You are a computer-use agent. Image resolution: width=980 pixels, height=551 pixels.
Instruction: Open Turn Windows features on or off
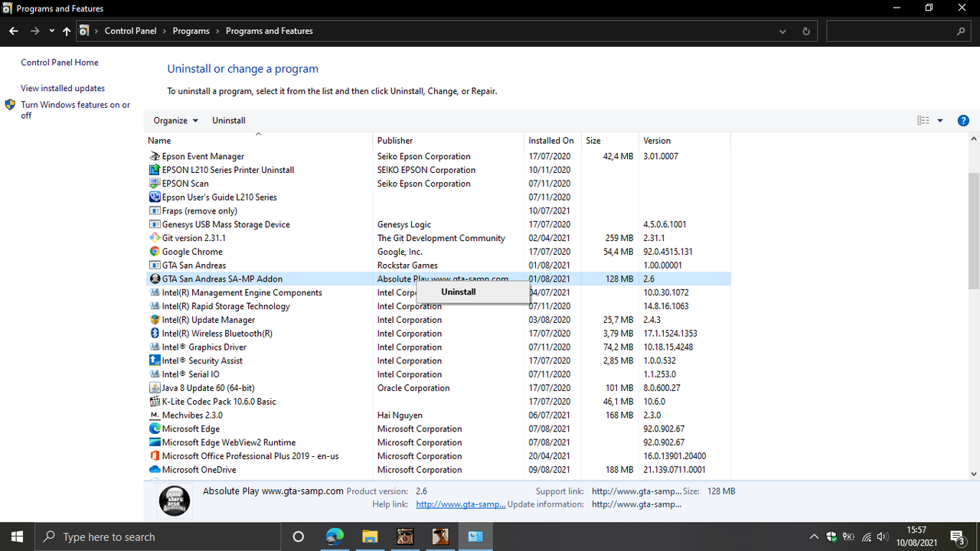(75, 110)
